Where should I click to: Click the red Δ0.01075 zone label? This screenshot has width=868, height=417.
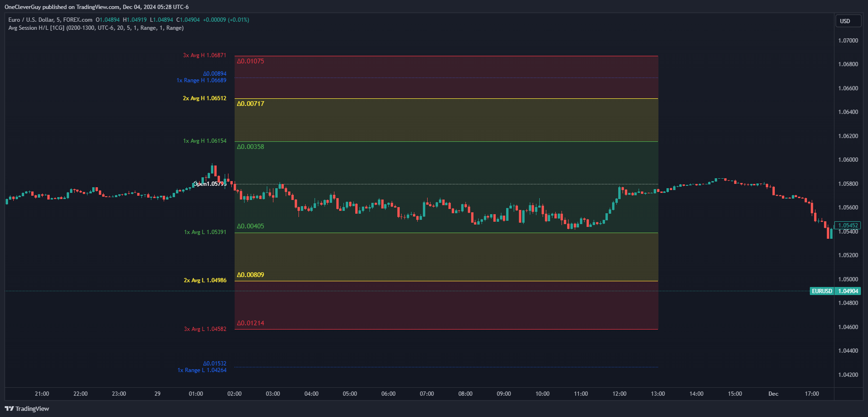pyautogui.click(x=251, y=61)
